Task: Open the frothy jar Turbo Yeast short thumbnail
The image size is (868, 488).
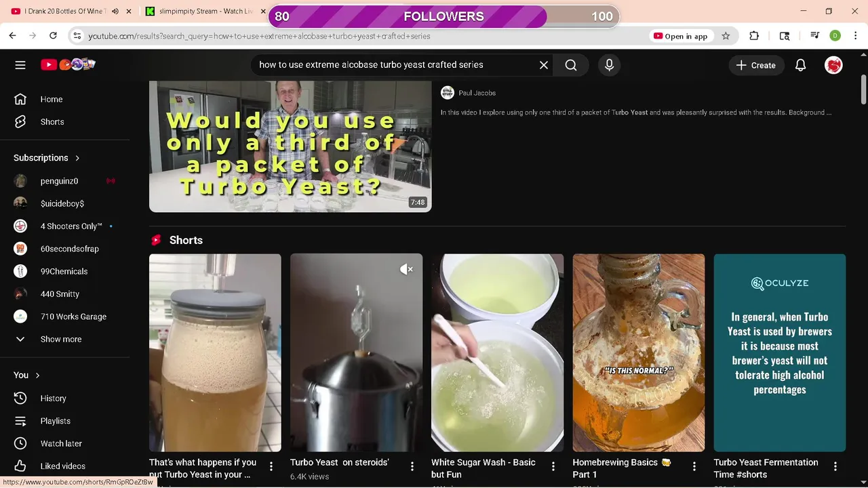Action: point(215,352)
